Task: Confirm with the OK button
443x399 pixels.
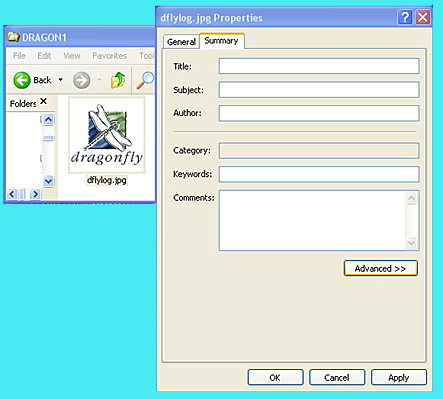Action: pos(275,377)
